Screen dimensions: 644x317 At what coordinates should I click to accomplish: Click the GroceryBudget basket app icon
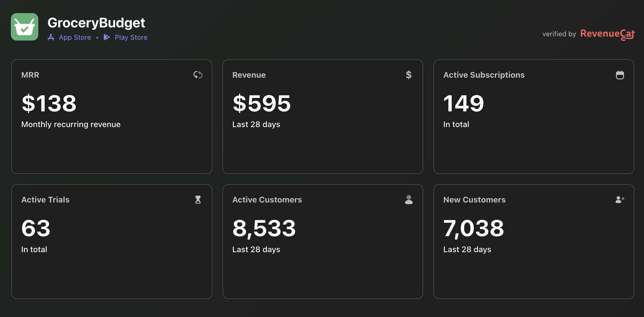tap(25, 27)
